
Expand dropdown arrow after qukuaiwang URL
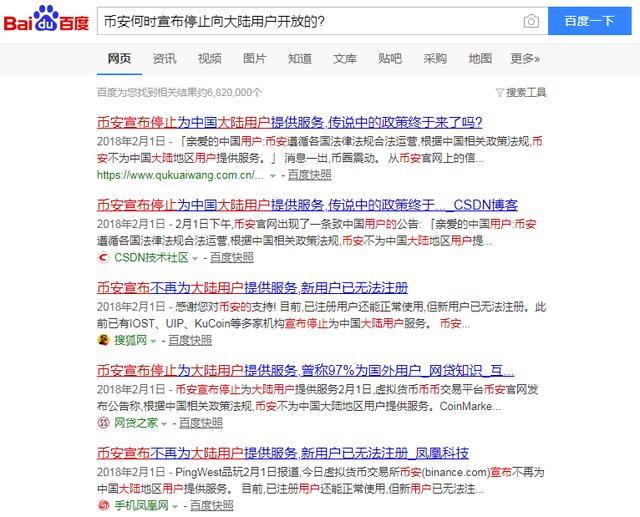click(273, 176)
